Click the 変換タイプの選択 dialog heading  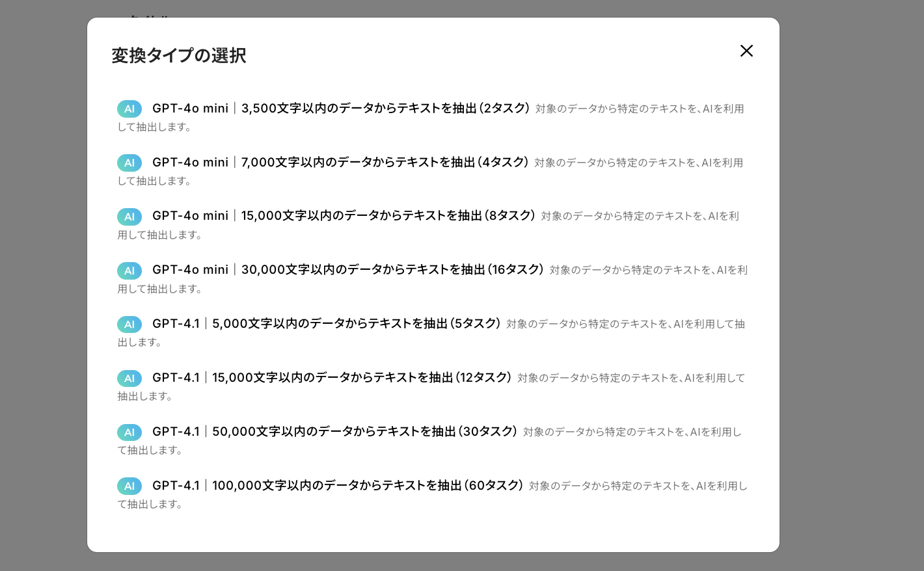(x=179, y=55)
